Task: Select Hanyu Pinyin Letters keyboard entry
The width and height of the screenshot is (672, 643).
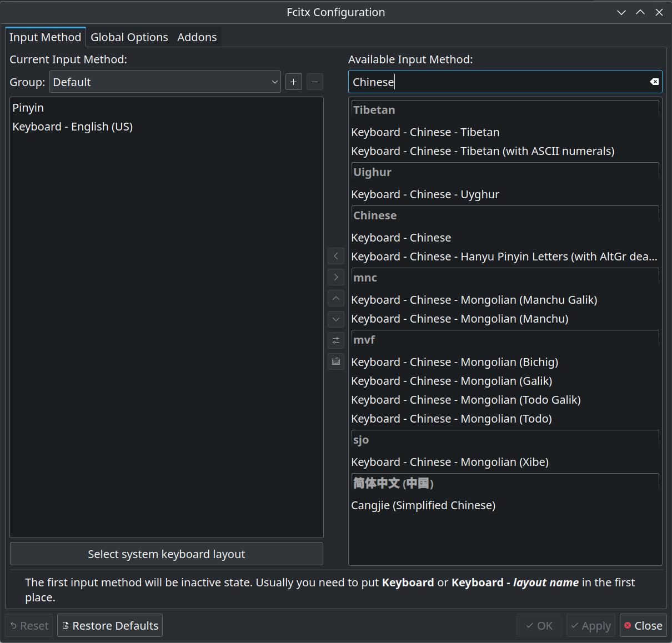Action: [x=505, y=257]
